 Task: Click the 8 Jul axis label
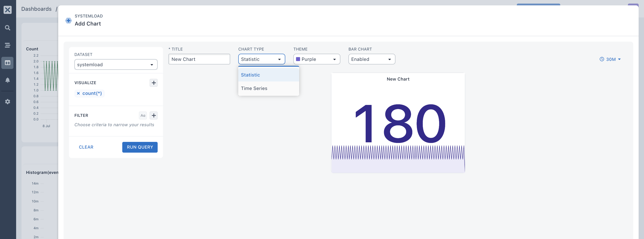pos(46,126)
